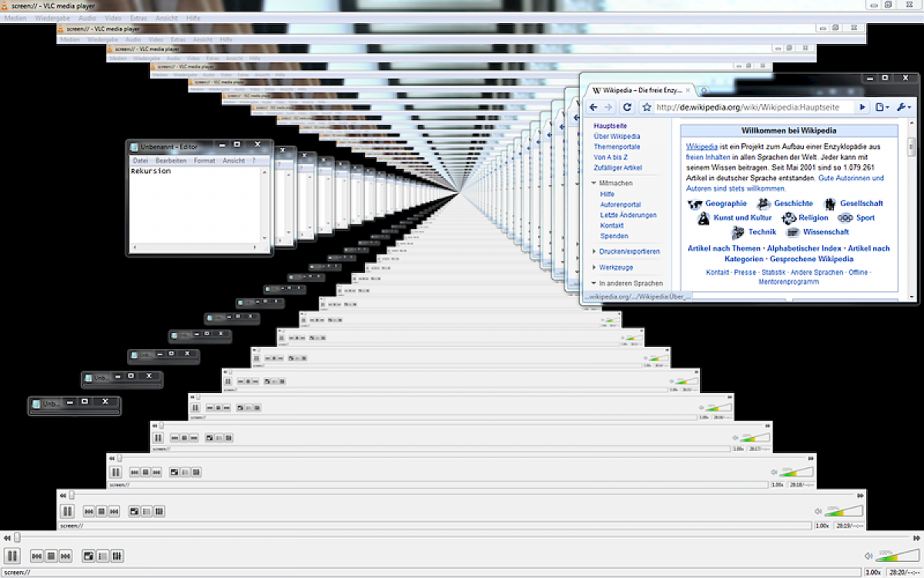Go back using the browser's back arrow
Image resolution: width=924 pixels, height=578 pixels.
tap(593, 107)
